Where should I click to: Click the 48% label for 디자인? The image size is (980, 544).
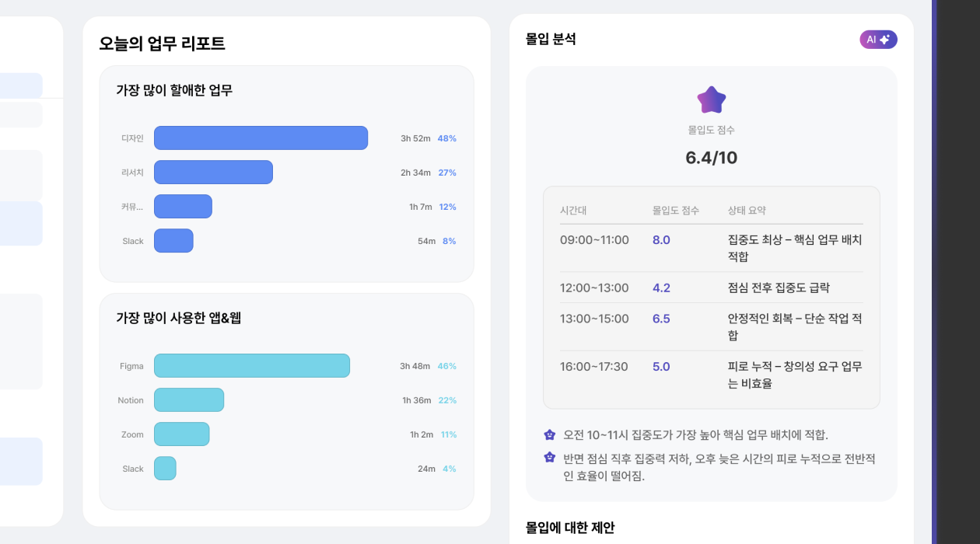coord(446,138)
